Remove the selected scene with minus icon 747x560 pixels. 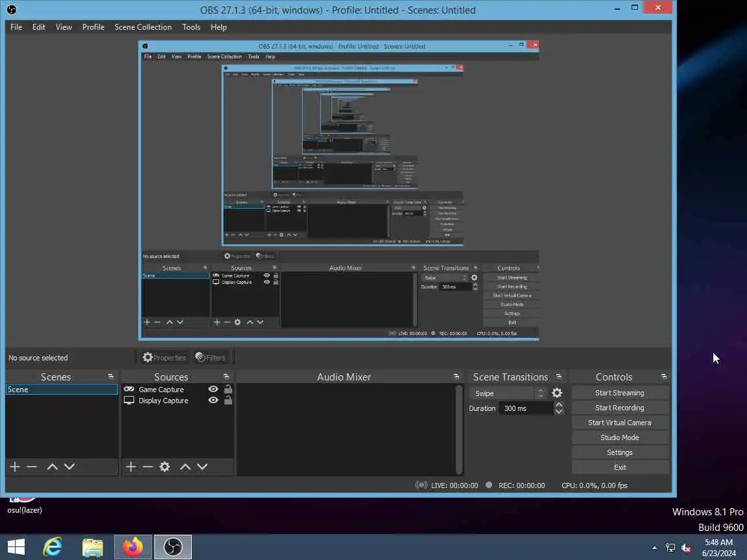(x=31, y=467)
